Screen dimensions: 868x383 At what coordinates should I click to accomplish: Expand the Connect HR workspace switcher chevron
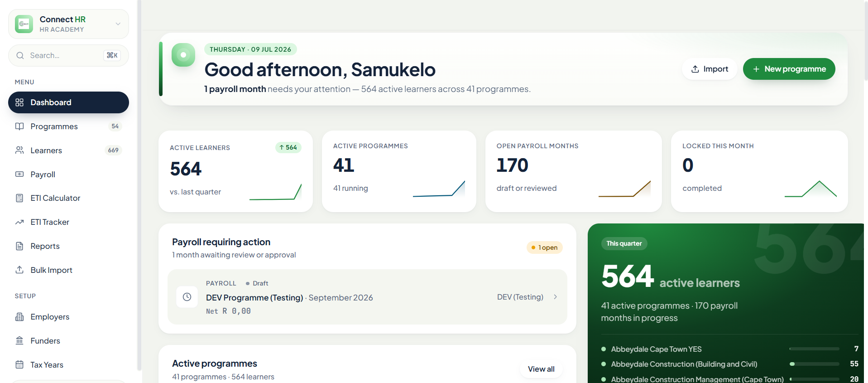tap(118, 24)
